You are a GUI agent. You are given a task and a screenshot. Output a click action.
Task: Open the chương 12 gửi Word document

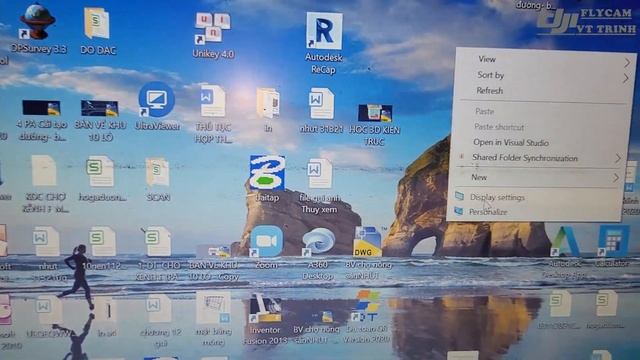(x=160, y=309)
